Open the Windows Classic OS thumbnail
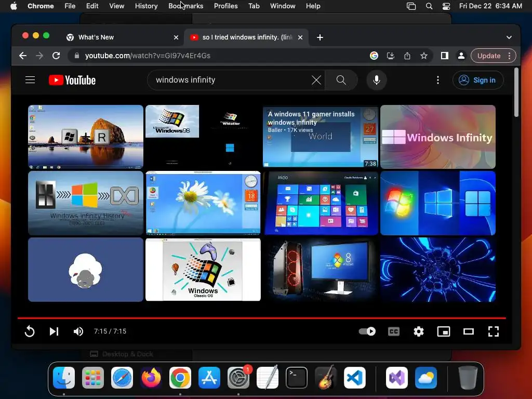532x399 pixels. (x=203, y=270)
